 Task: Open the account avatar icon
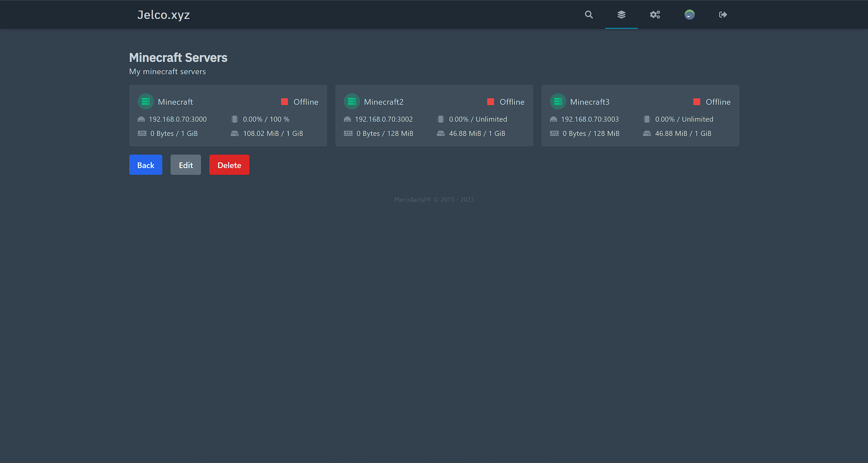[689, 15]
